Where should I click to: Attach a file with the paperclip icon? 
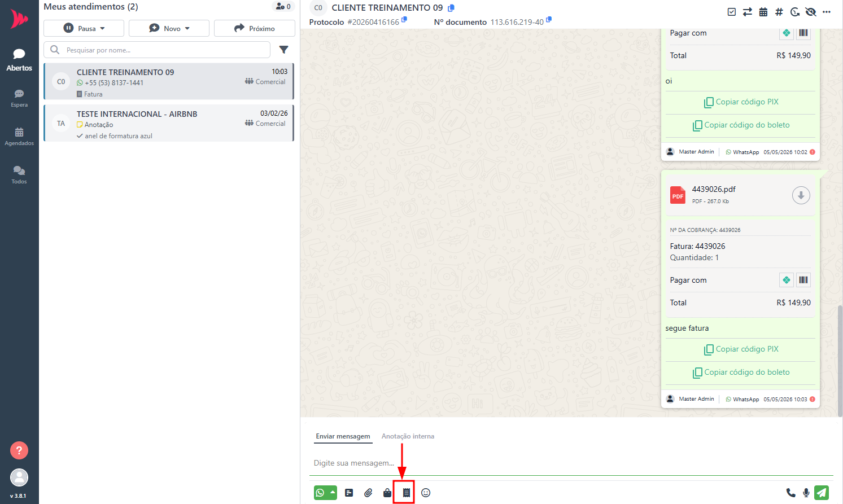[368, 493]
